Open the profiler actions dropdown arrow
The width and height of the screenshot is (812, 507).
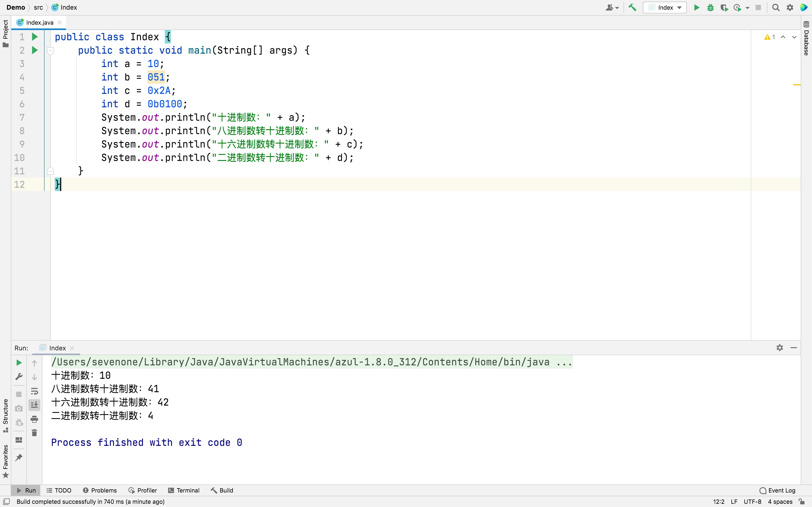(x=748, y=8)
